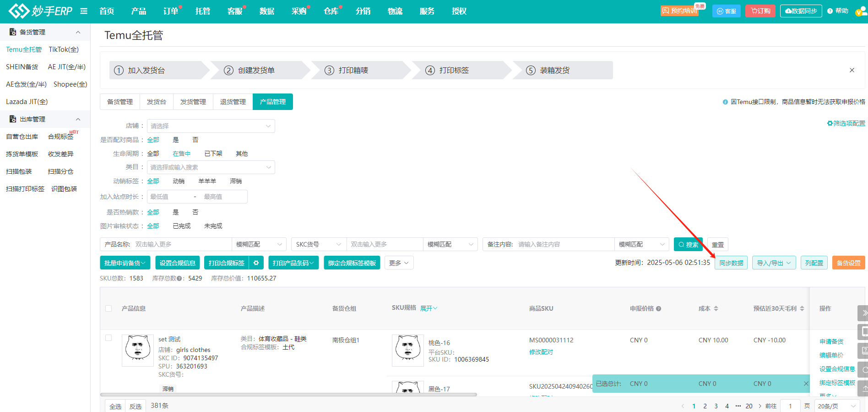Collapse the 备货管理 sidebar section

point(78,32)
